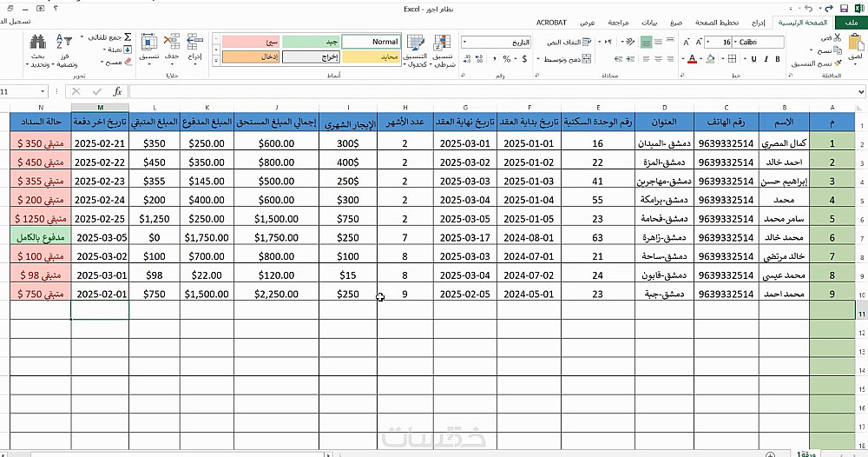Switch to the ACROBAT tab
Image resolution: width=868 pixels, height=457 pixels.
551,23
